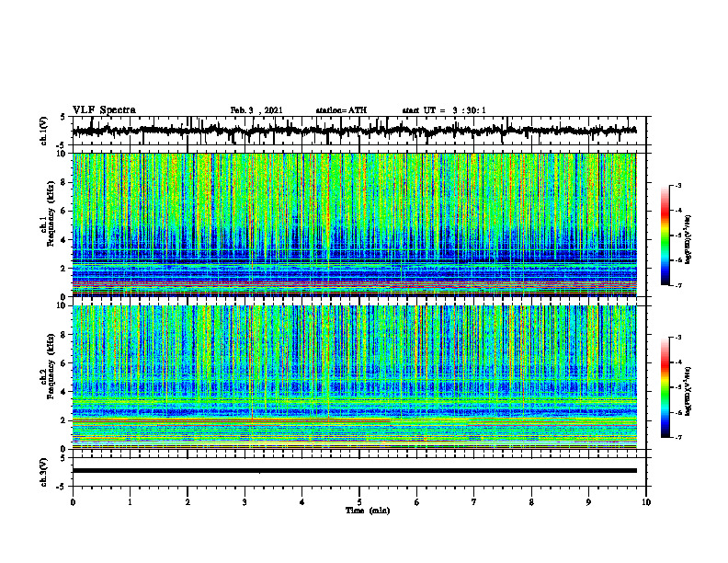This screenshot has height=563, width=728.
Task: Click time axis tick label "3"
Action: 245,502
